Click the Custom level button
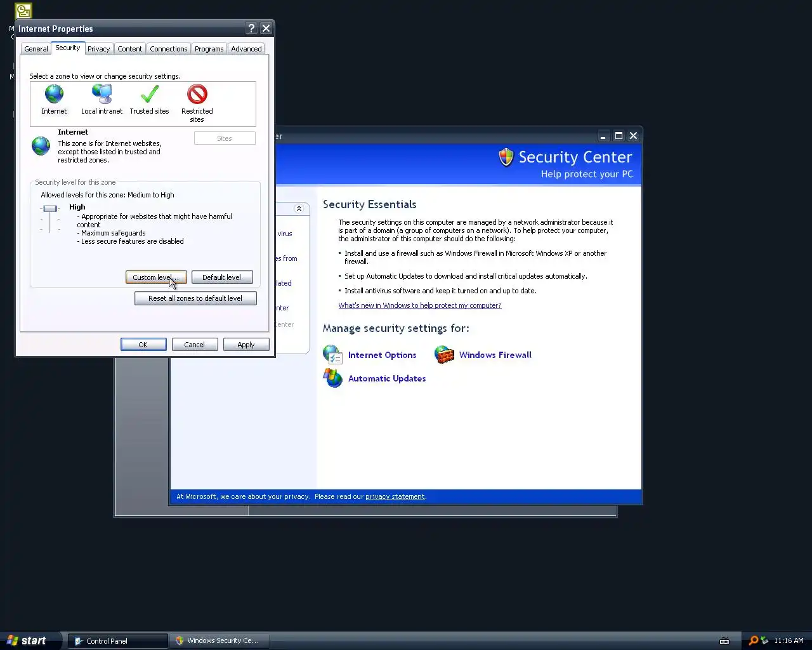The height and width of the screenshot is (650, 812). pos(156,277)
